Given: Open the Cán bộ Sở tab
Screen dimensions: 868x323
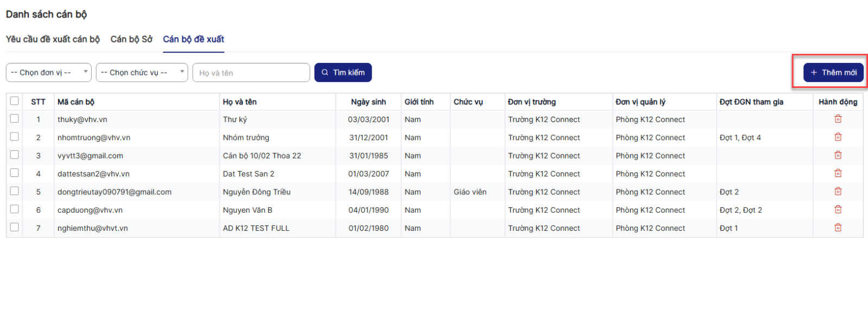Looking at the screenshot, I should [x=131, y=39].
